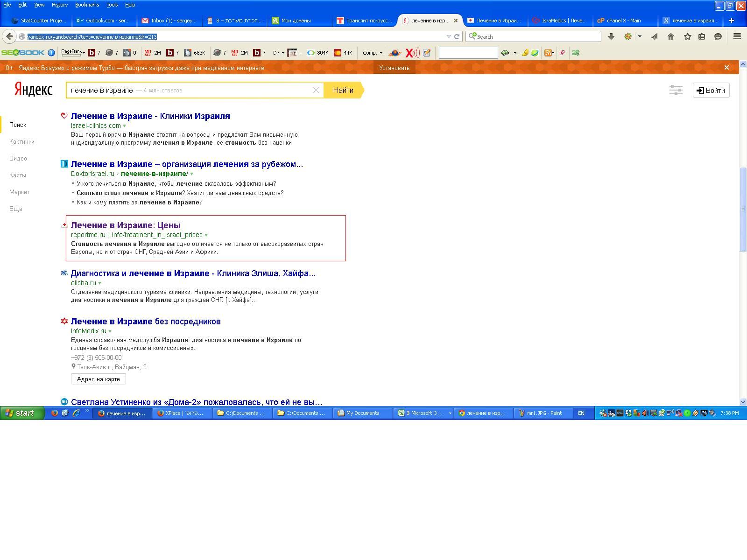
Task: Click the X-ray red X icon in SEO toolbar
Action: 412,53
